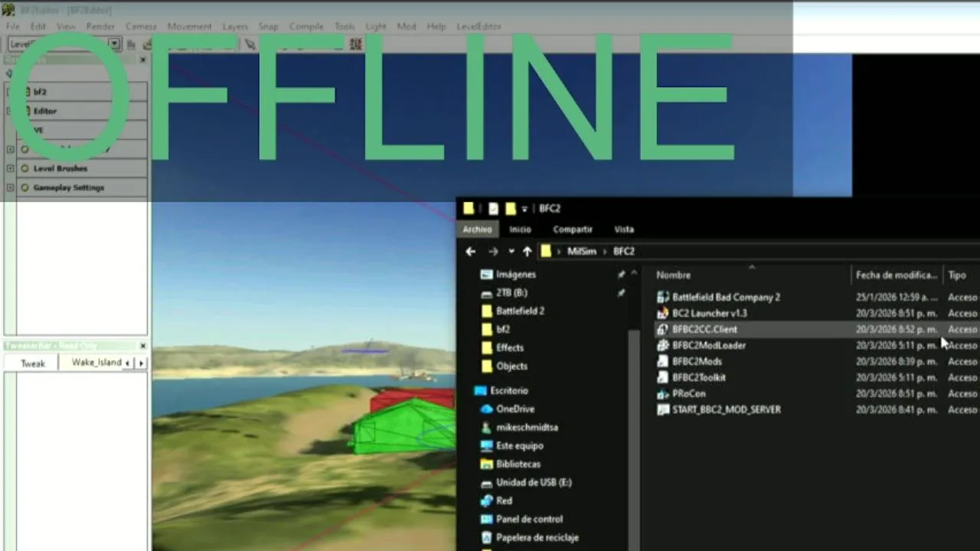Unpin Imágenes from quick access
The width and height of the screenshot is (980, 551).
[621, 274]
